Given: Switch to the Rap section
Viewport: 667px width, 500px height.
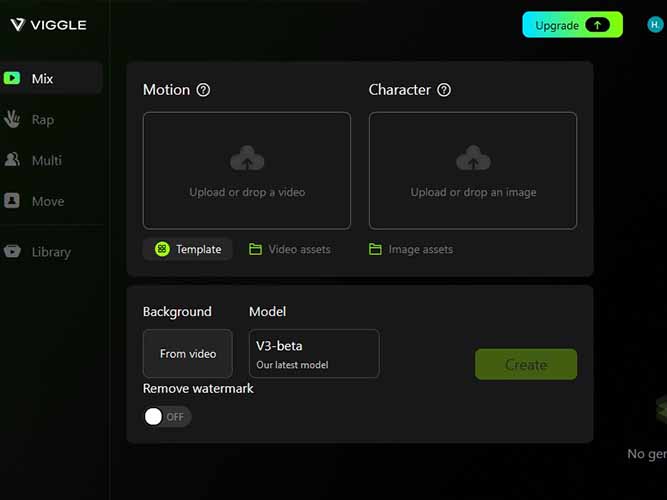Looking at the screenshot, I should [x=43, y=120].
